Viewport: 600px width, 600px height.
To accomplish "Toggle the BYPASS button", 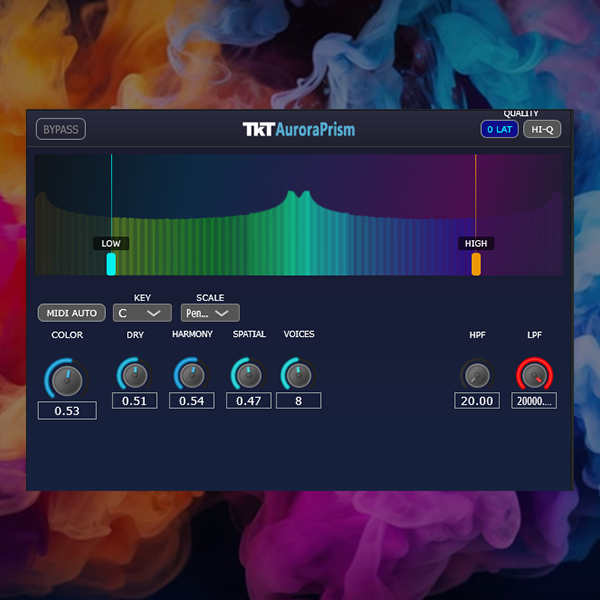I will coord(61,129).
